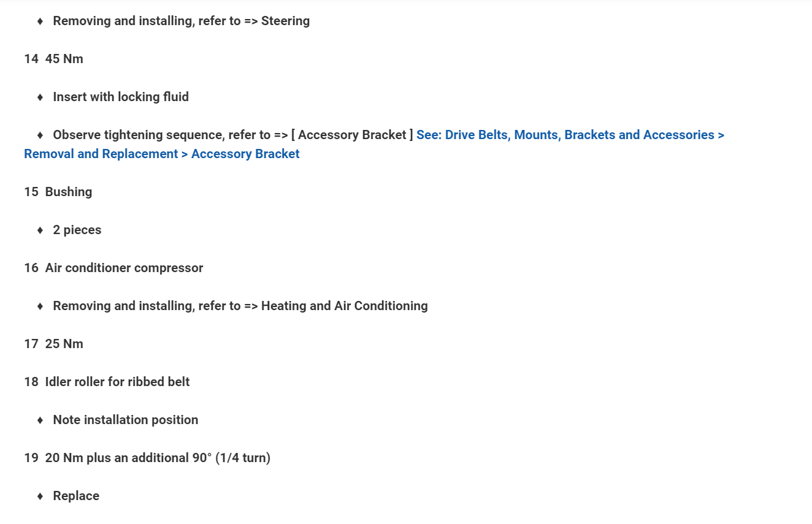Select the 'Insert with locking fluid' note

[121, 97]
